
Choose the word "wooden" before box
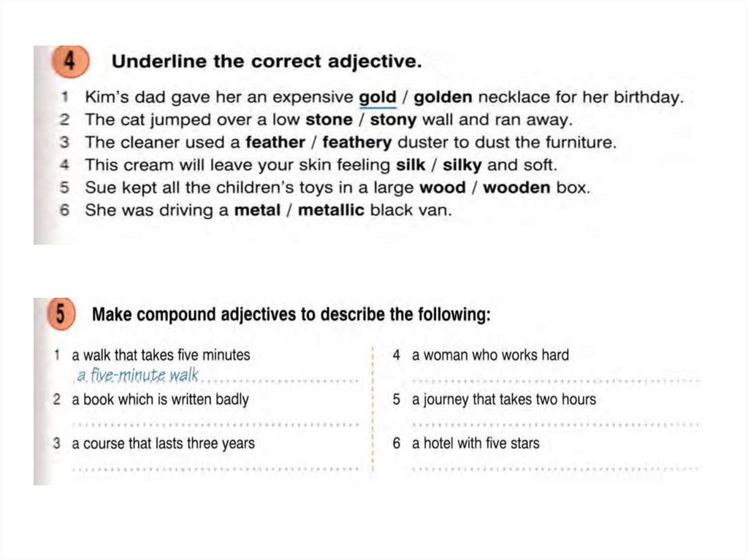[517, 188]
